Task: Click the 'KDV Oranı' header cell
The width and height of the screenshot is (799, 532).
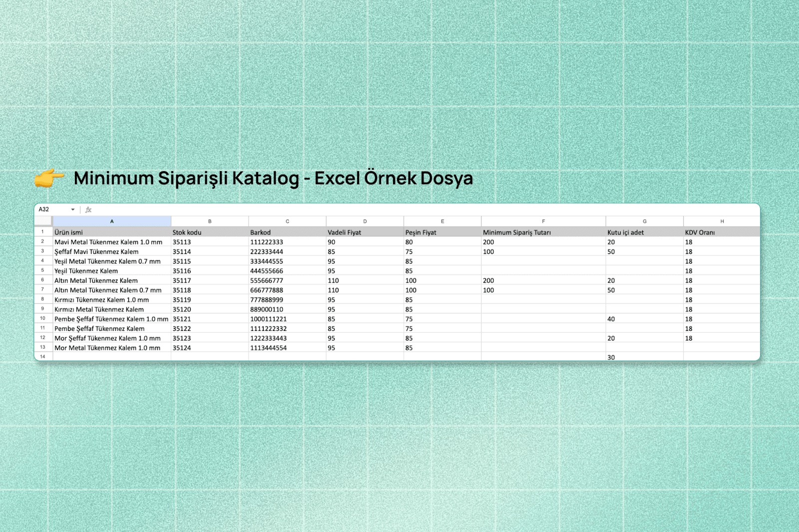Action: click(x=722, y=233)
